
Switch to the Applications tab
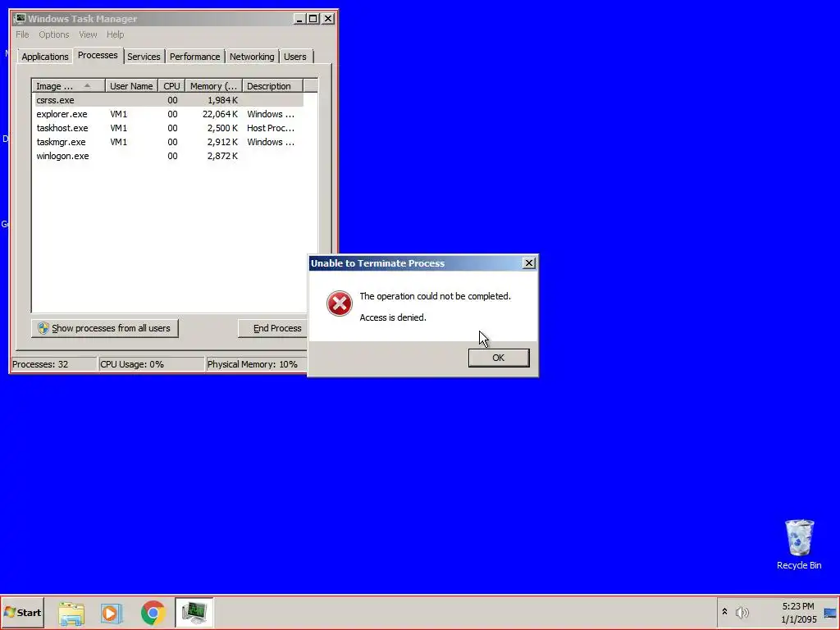pos(45,57)
